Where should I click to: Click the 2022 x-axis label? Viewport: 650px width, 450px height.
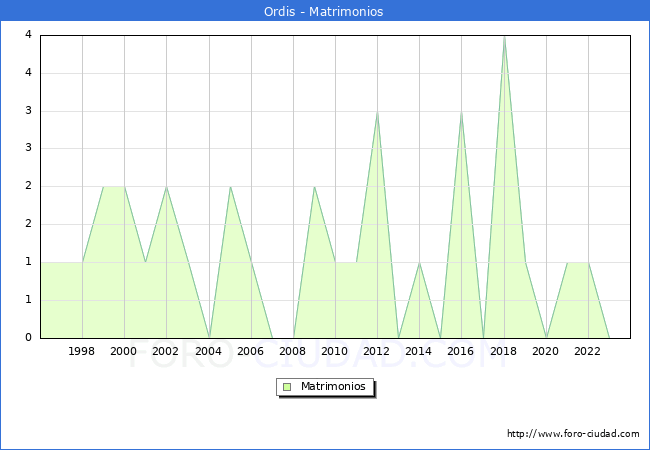(x=587, y=351)
